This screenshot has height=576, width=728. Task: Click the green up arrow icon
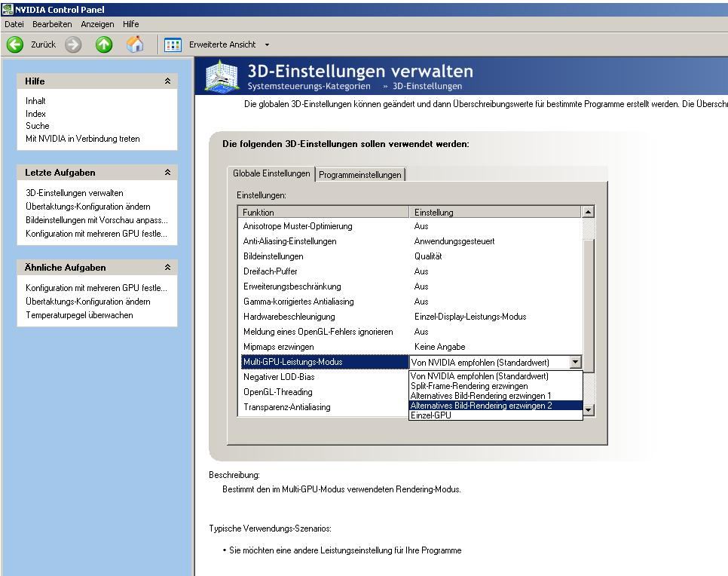(x=104, y=44)
